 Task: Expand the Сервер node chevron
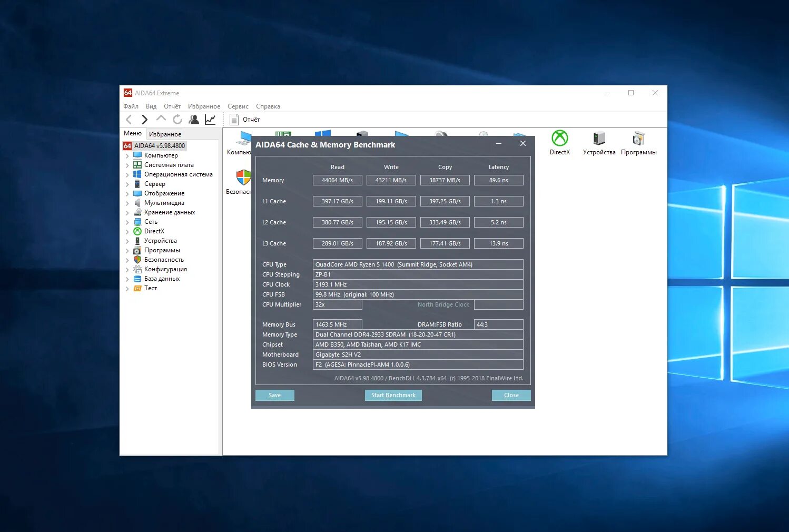(x=127, y=184)
